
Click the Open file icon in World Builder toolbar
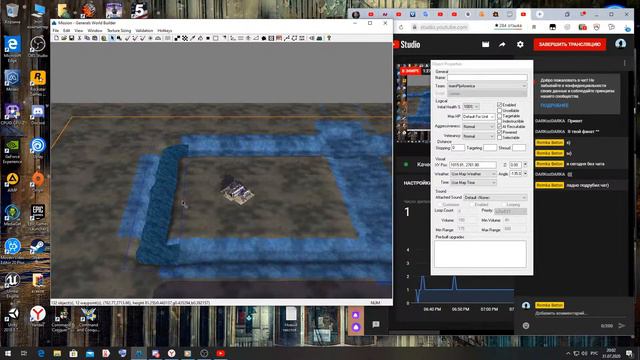click(64, 38)
